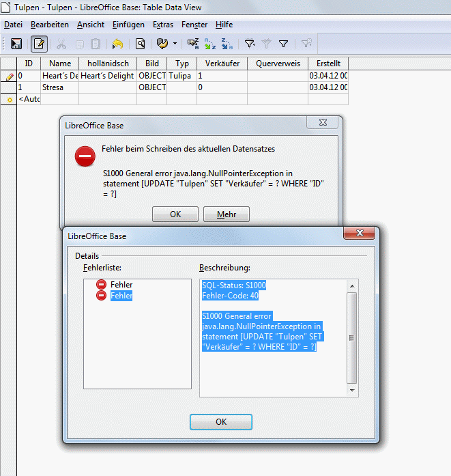Click the Beschreibung scrollbar thumb
The height and width of the screenshot is (476, 451).
click(x=352, y=338)
